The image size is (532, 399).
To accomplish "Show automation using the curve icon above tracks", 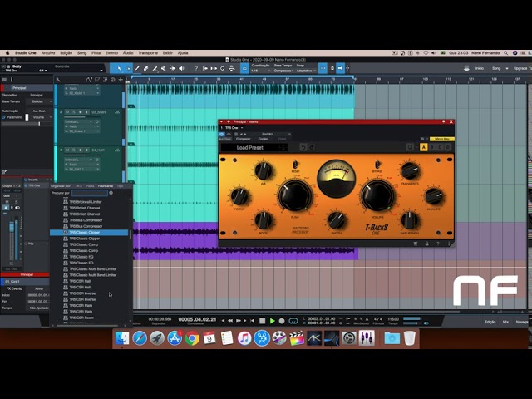I will 89,80.
